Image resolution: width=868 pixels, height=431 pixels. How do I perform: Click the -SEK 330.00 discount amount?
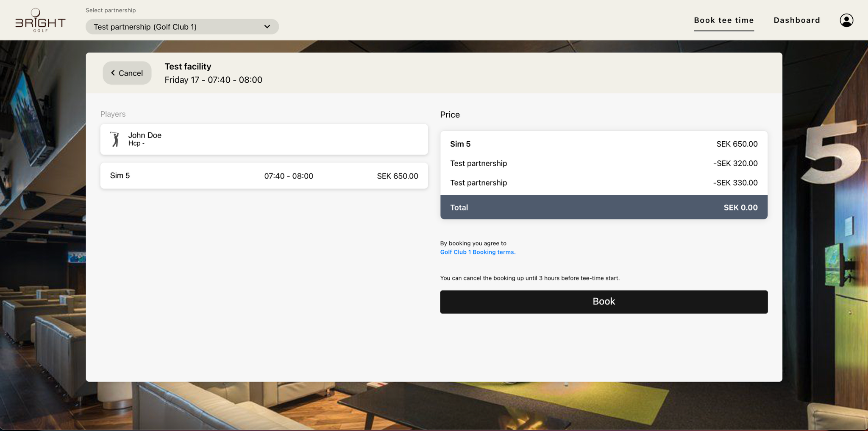pos(735,183)
